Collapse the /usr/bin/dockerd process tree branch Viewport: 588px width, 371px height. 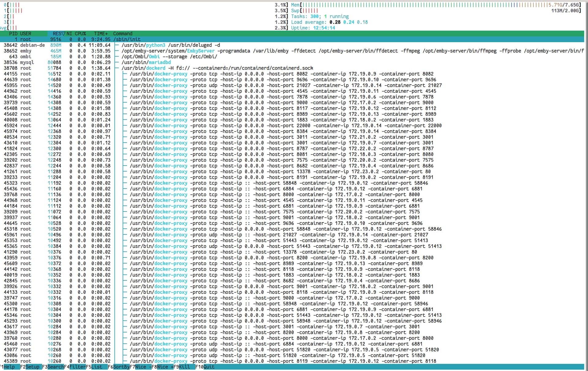pos(117,68)
